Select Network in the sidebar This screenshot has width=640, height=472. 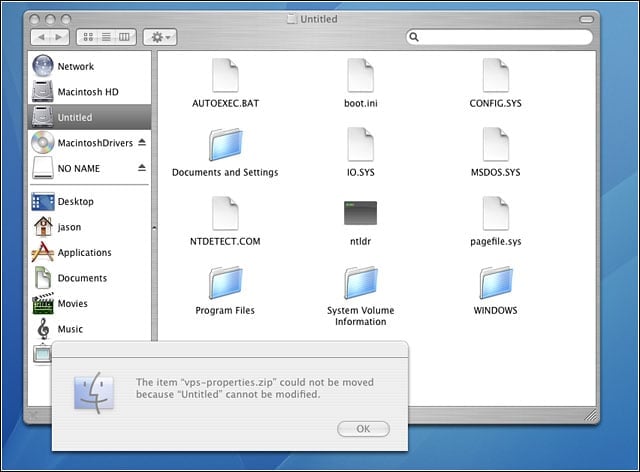click(89, 66)
